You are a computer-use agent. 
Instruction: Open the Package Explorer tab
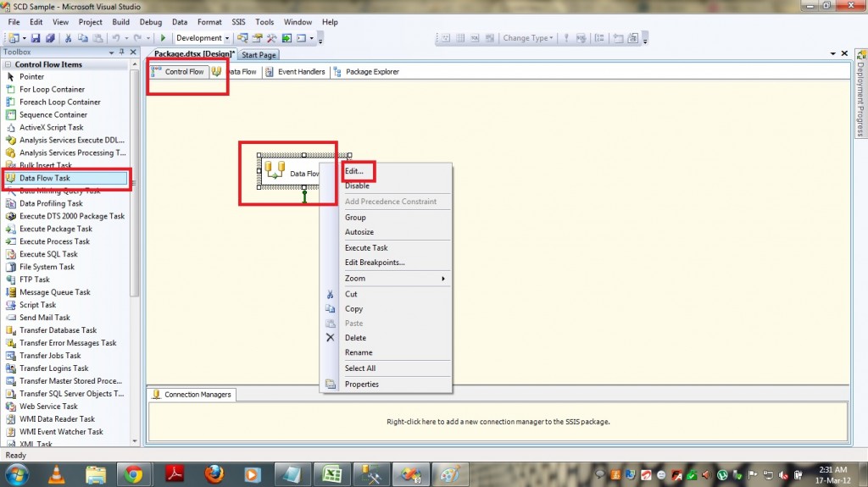[371, 72]
